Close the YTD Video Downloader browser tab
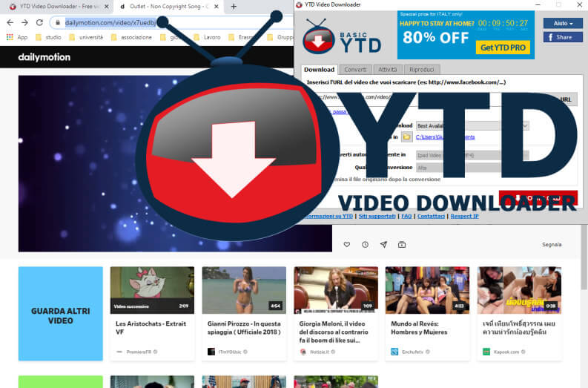Image resolution: width=588 pixels, height=388 pixels. click(x=107, y=7)
